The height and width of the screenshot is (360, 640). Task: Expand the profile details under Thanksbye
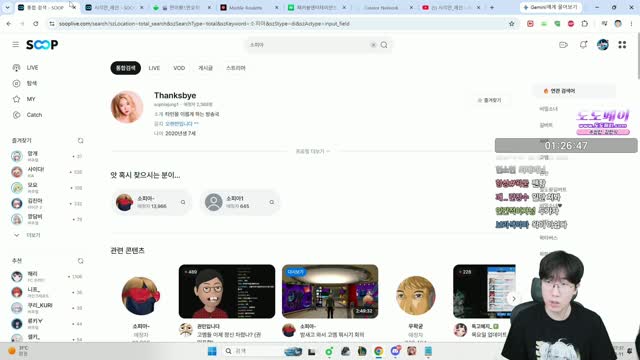pos(312,151)
